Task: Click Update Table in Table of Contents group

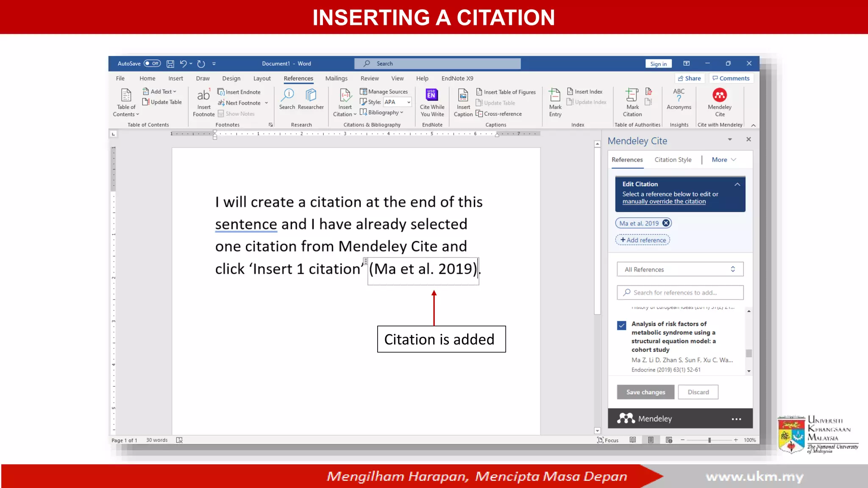Action: 162,102
